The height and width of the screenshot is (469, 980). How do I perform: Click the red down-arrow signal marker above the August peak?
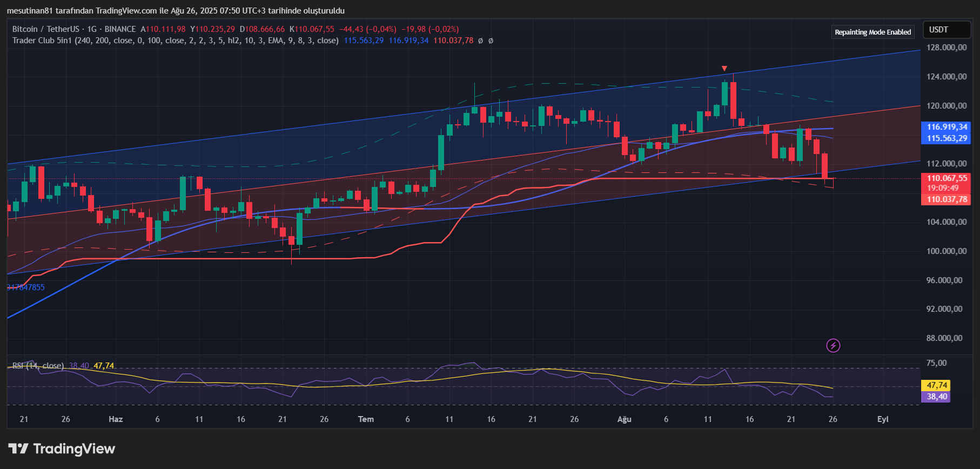[x=724, y=69]
